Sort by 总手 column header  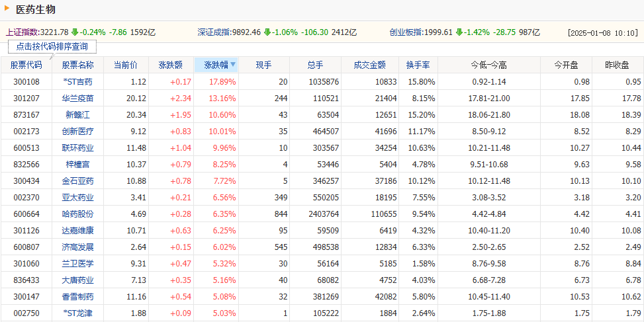point(316,65)
